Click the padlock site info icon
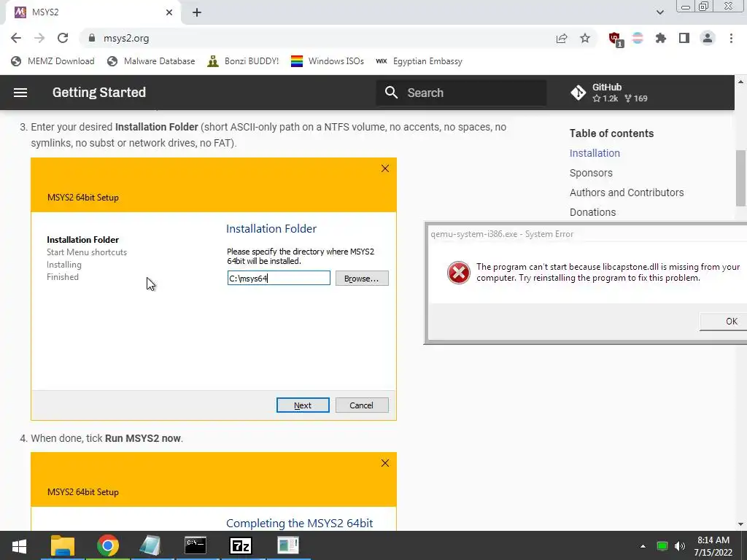The image size is (747, 560). click(x=93, y=38)
